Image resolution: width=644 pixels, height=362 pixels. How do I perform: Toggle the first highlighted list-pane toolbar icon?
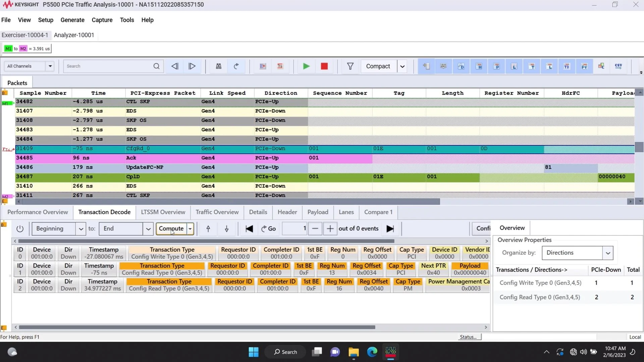(426, 66)
